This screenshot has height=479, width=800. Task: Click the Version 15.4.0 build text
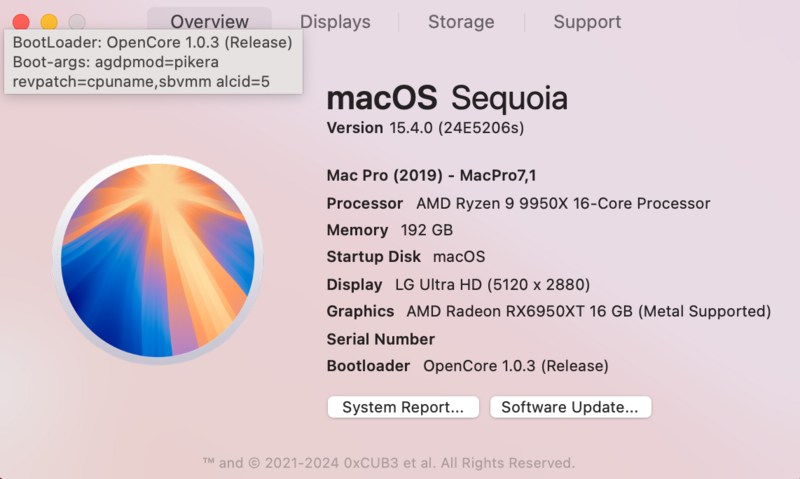426,128
